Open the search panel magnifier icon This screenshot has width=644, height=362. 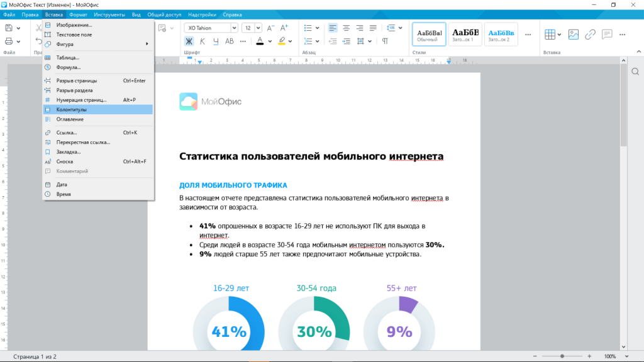click(636, 72)
